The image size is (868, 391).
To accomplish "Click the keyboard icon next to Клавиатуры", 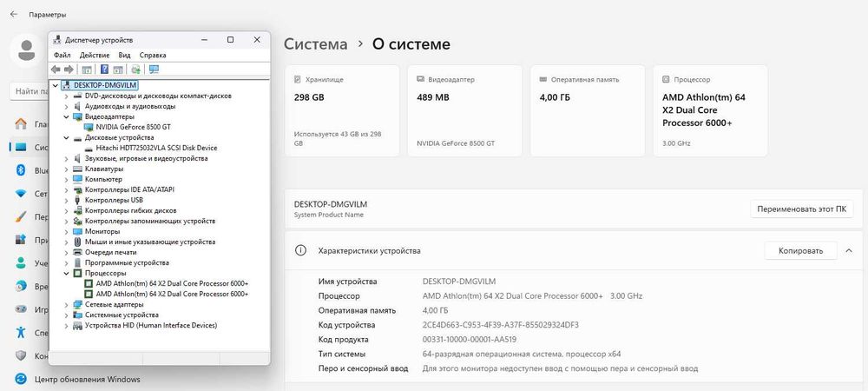I will (77, 169).
